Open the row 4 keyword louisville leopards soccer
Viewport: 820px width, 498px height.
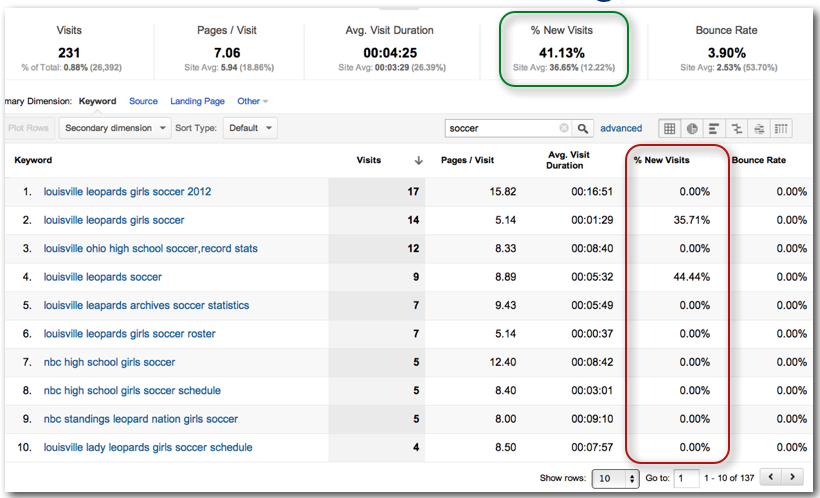pyautogui.click(x=103, y=277)
